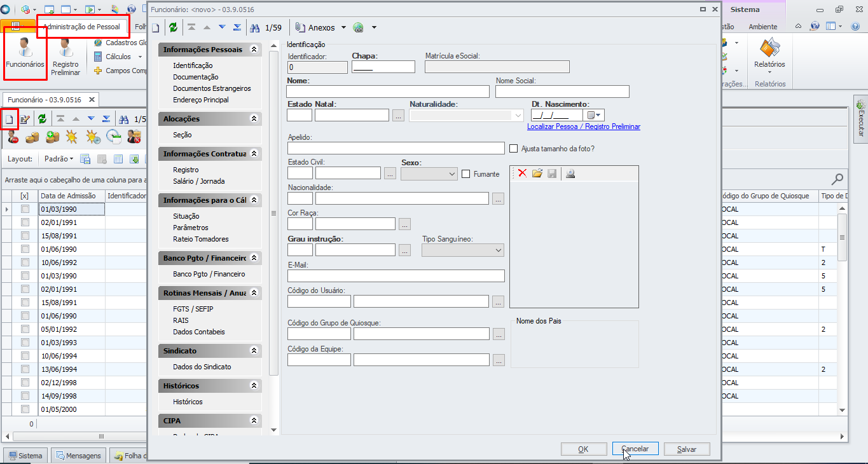Collapse the Informações Pessoais section
868x464 pixels.
tap(254, 50)
